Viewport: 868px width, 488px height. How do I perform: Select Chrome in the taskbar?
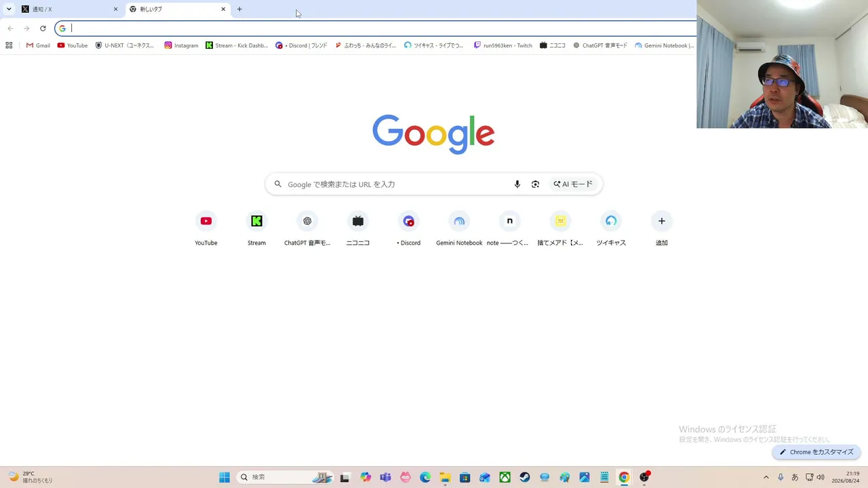[x=624, y=477]
